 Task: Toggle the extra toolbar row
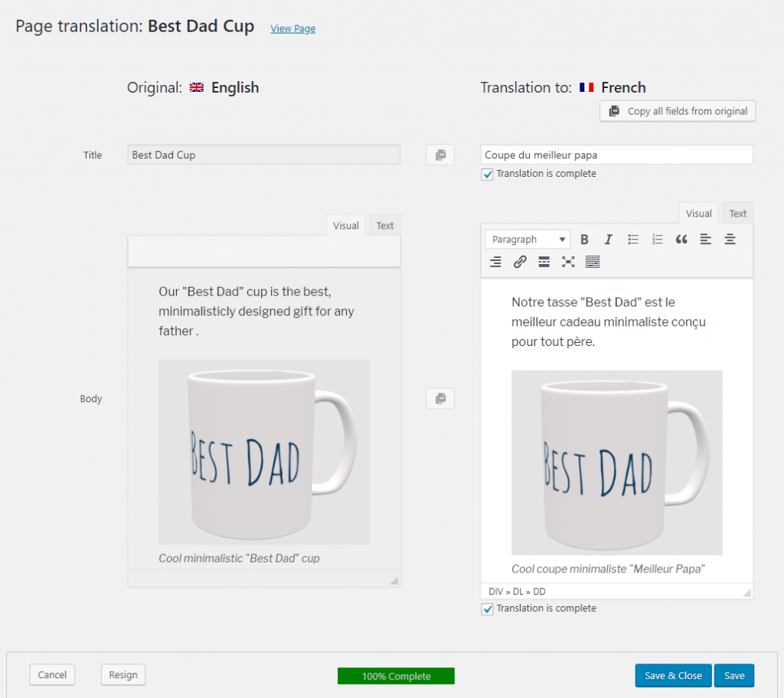(x=593, y=262)
